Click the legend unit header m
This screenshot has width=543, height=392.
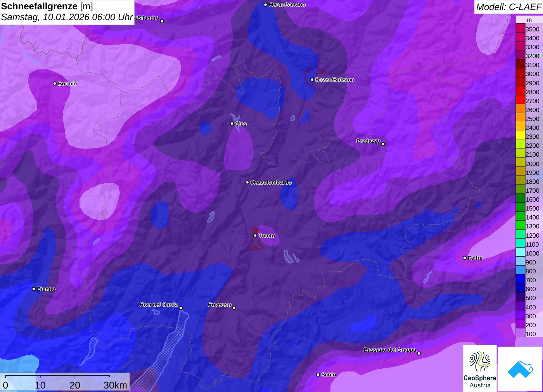pyautogui.click(x=529, y=20)
